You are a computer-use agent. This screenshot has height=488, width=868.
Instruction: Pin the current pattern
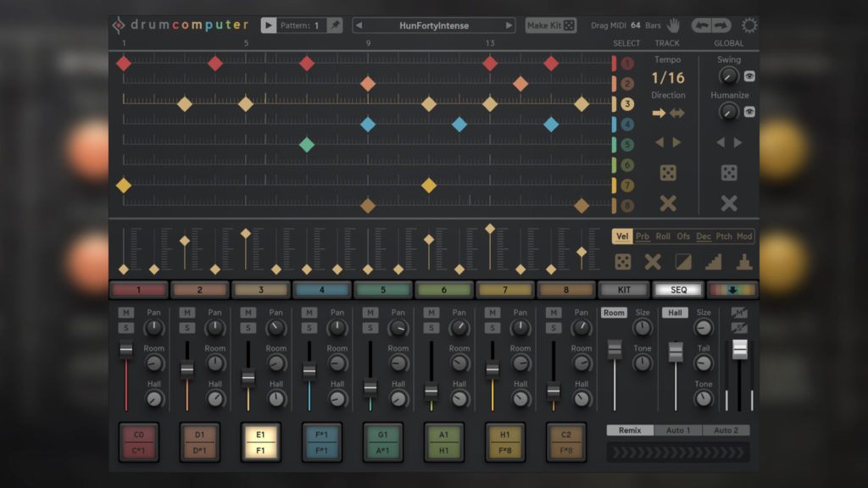click(x=335, y=25)
